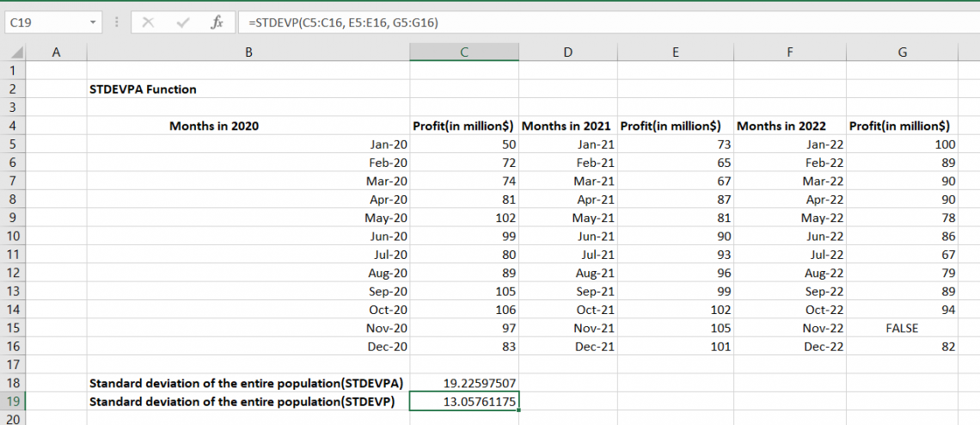Select column G header
The height and width of the screenshot is (425, 980).
point(902,52)
